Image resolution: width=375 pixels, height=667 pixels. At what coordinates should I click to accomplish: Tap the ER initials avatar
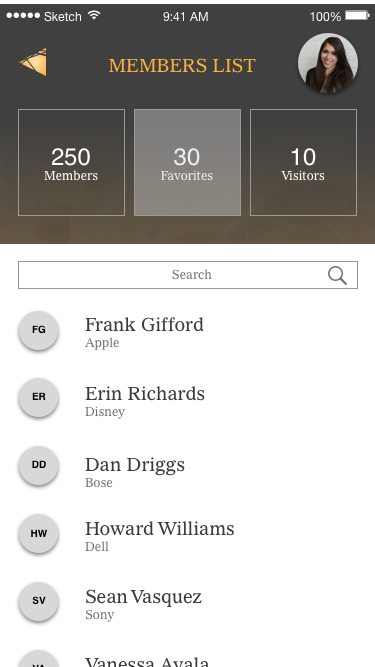[39, 397]
